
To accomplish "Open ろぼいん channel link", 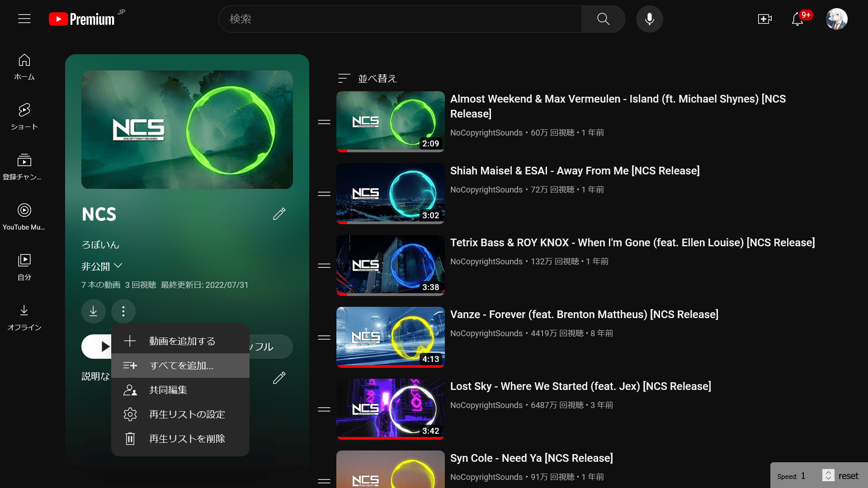I will (100, 245).
